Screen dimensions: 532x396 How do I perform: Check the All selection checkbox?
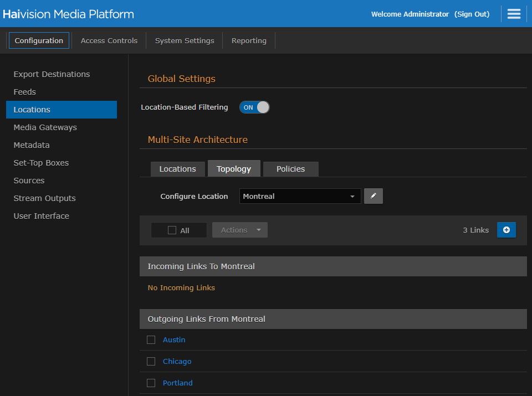pos(172,230)
